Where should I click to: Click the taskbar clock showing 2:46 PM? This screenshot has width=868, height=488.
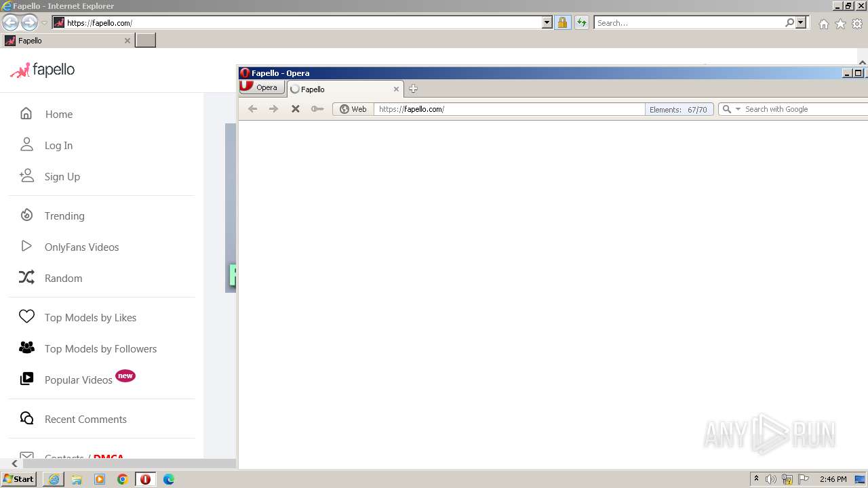pyautogui.click(x=833, y=479)
